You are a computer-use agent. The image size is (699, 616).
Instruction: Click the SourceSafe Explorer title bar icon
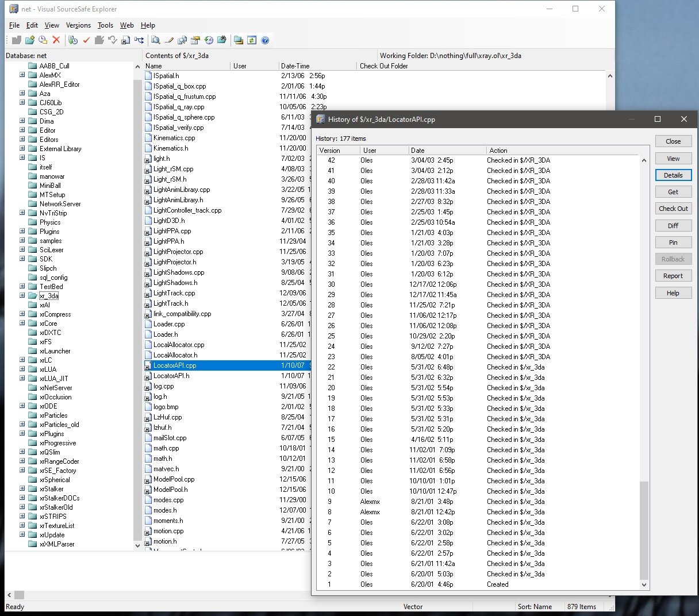click(x=14, y=9)
